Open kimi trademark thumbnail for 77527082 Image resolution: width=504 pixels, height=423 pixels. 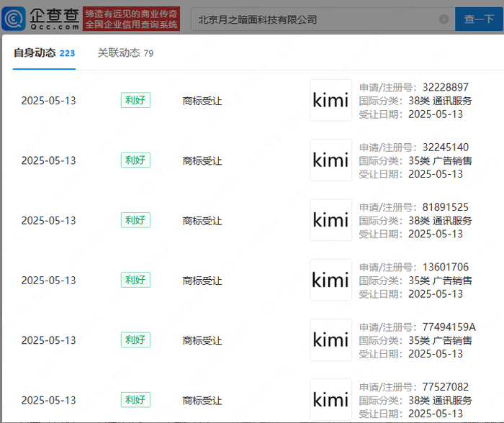point(330,400)
